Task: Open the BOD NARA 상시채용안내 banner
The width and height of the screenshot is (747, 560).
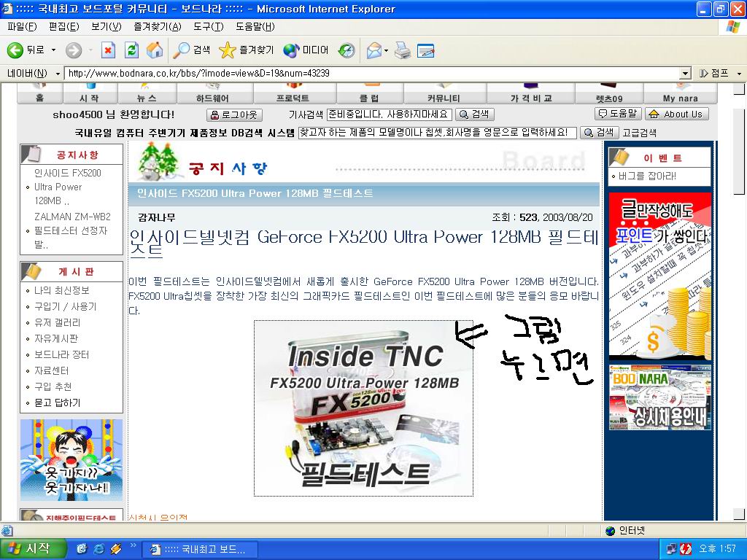Action: click(x=659, y=397)
